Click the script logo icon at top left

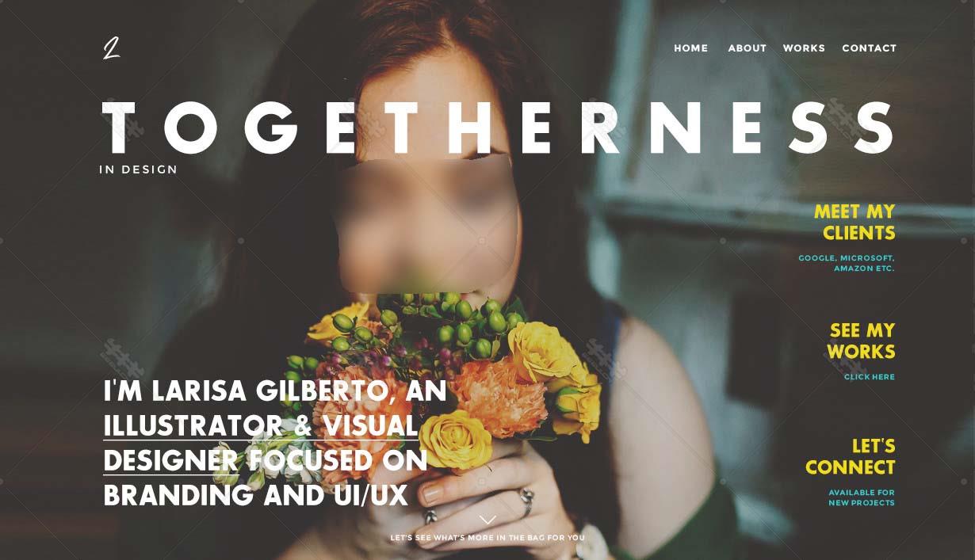click(x=112, y=48)
